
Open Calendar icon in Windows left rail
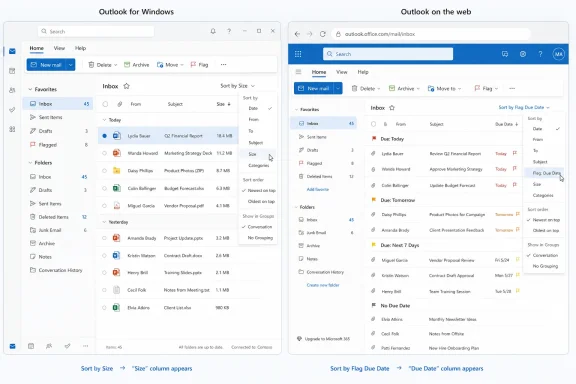(x=12, y=71)
